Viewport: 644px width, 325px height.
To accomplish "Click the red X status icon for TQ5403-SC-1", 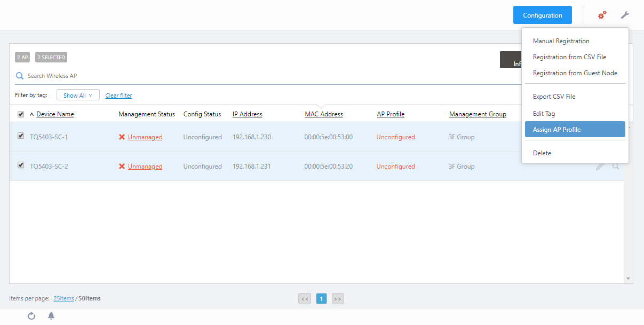I will [x=122, y=137].
